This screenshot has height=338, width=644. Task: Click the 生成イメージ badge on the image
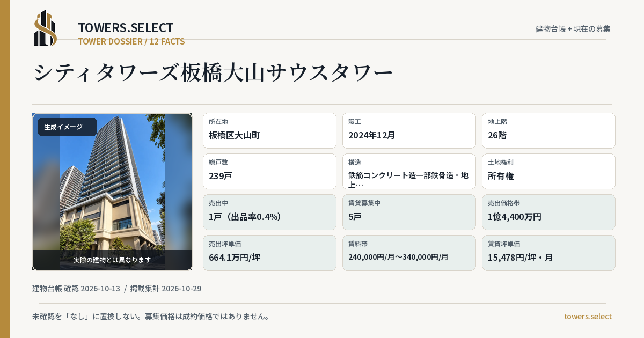pyautogui.click(x=67, y=127)
